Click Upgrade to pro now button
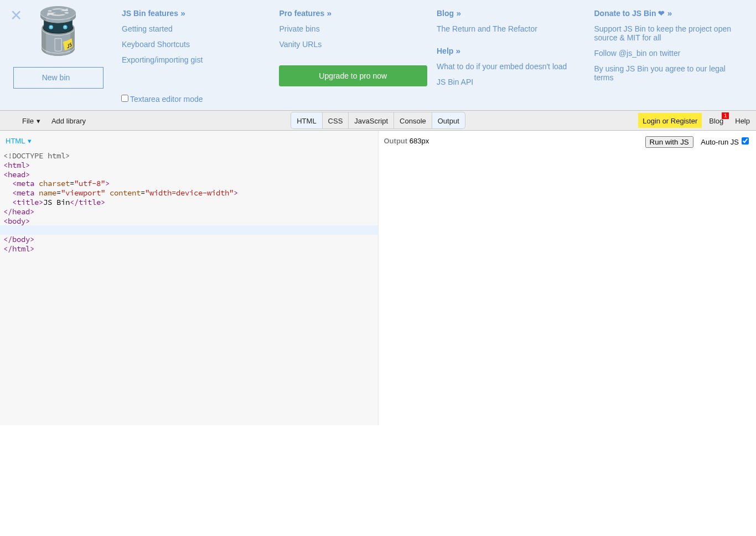Screen dimensions: 756x536 tap(353, 76)
